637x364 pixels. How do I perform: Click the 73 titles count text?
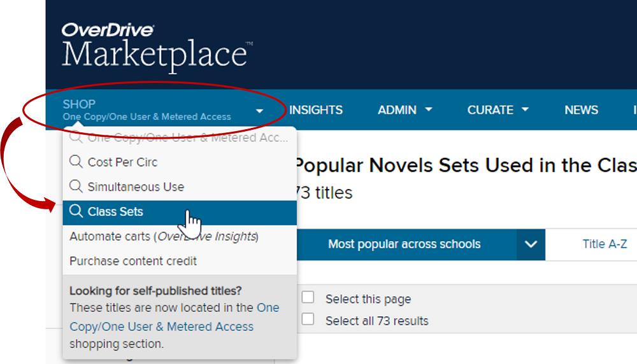324,193
